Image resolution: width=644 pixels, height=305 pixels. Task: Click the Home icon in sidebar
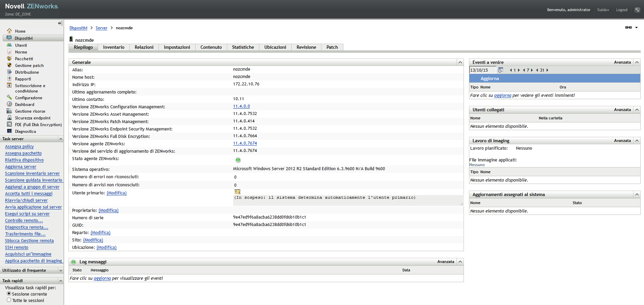9,31
